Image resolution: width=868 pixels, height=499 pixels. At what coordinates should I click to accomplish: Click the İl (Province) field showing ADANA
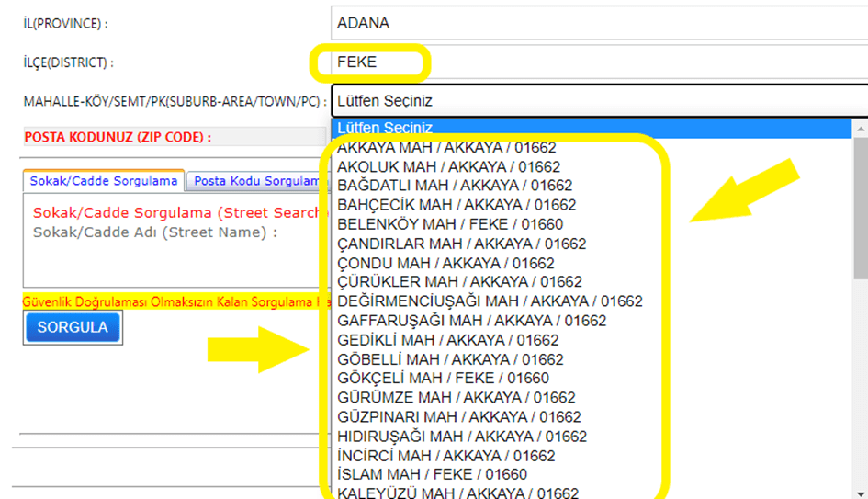[x=597, y=23]
